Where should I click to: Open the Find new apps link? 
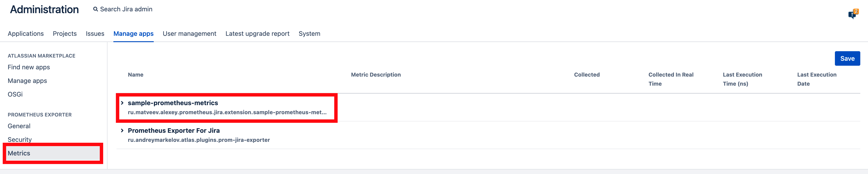point(29,67)
